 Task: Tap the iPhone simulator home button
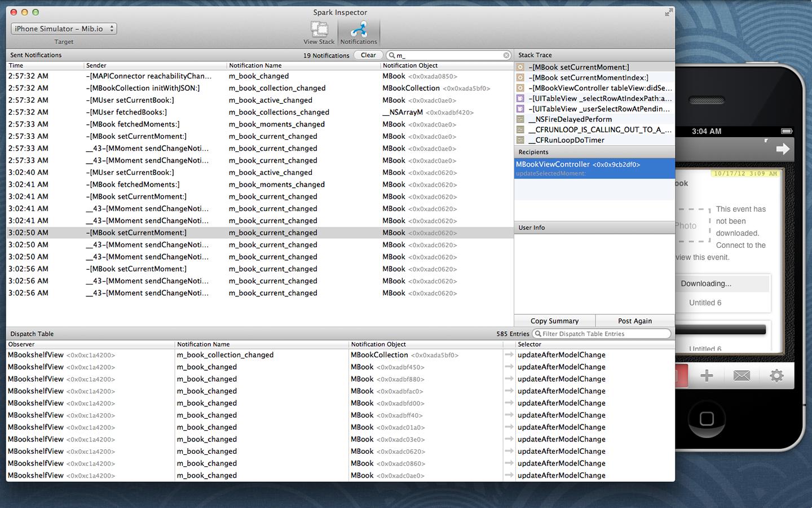[707, 419]
